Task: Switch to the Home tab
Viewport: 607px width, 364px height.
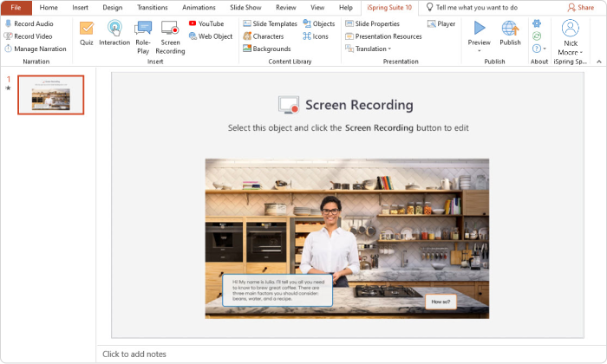Action: pyautogui.click(x=49, y=7)
